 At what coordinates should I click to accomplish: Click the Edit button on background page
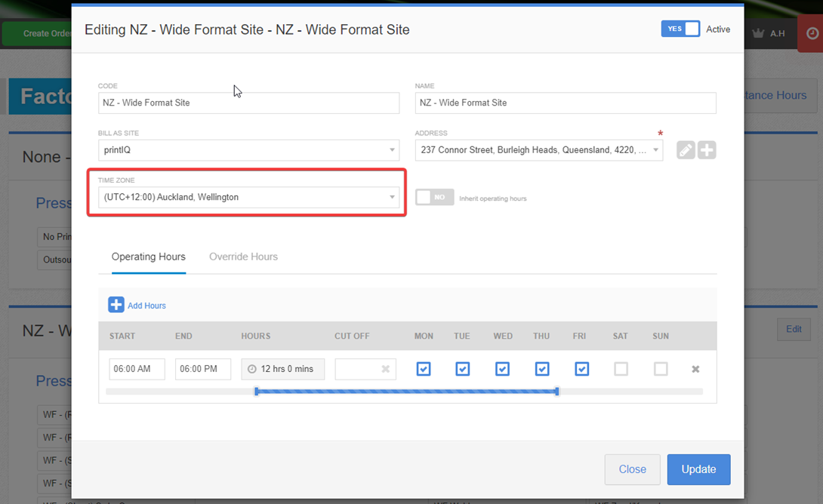(794, 329)
